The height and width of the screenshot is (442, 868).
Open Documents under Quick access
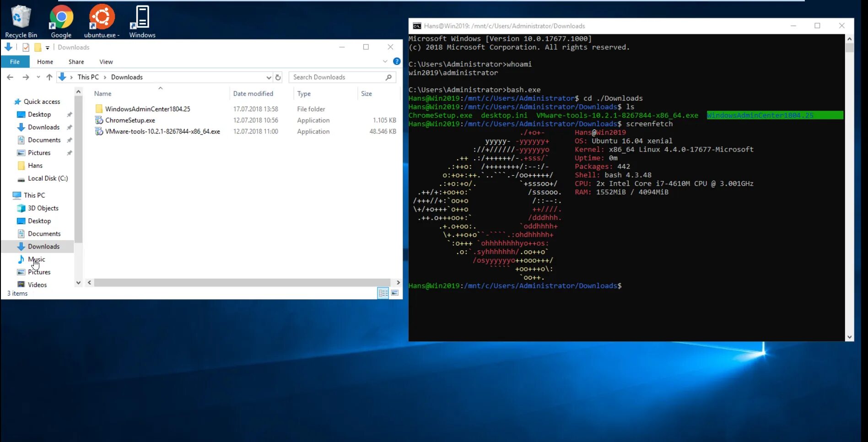coord(44,140)
